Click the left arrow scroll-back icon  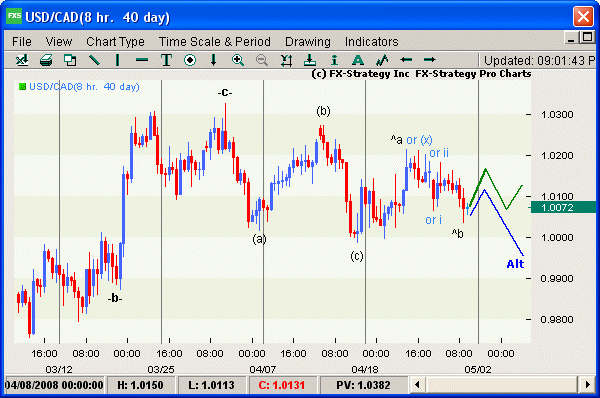click(x=406, y=60)
